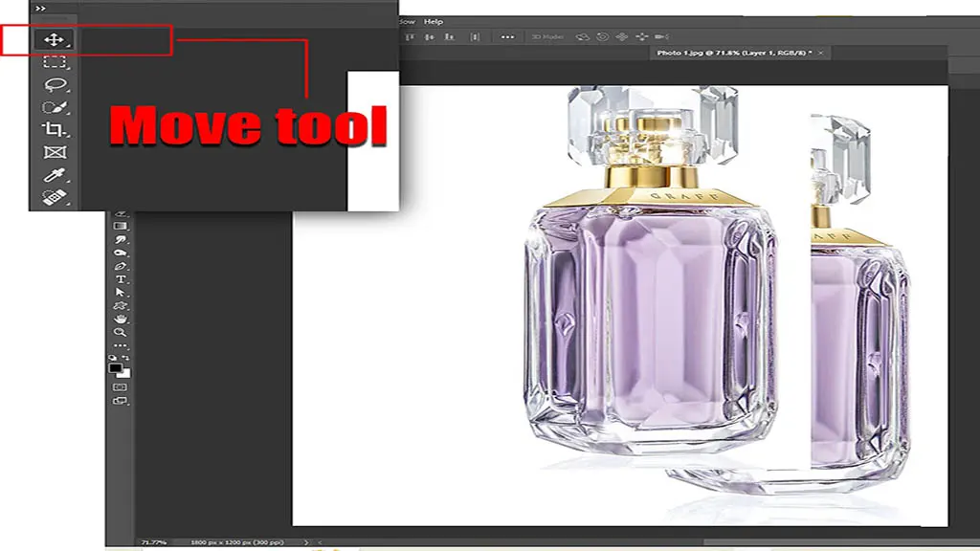Open the Window menu

[407, 21]
